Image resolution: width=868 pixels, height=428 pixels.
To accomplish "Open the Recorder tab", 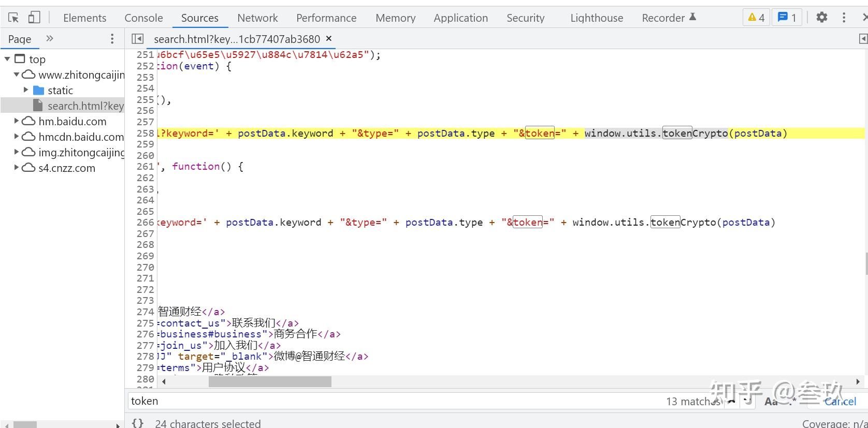I will pos(669,18).
